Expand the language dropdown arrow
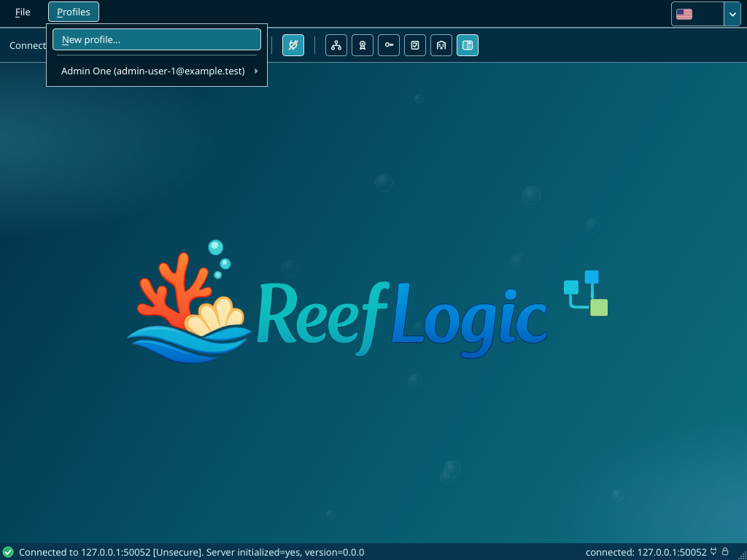The height and width of the screenshot is (560, 747). click(x=732, y=15)
